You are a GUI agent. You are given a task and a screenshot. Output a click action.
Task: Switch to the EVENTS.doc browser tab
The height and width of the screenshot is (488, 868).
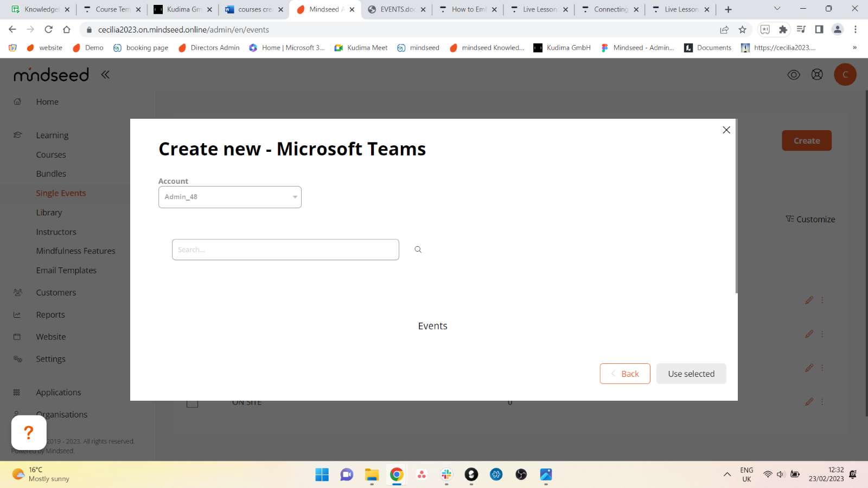(397, 9)
